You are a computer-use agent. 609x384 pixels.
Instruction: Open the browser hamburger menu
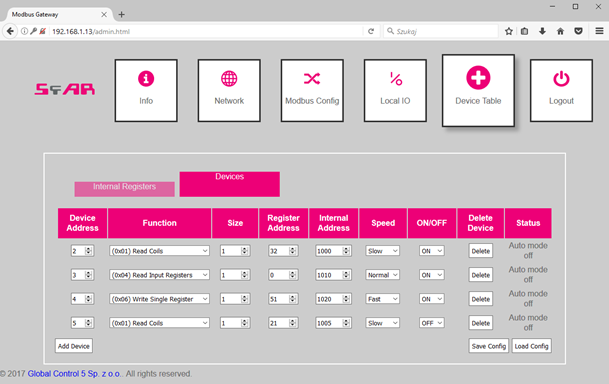pos(599,31)
